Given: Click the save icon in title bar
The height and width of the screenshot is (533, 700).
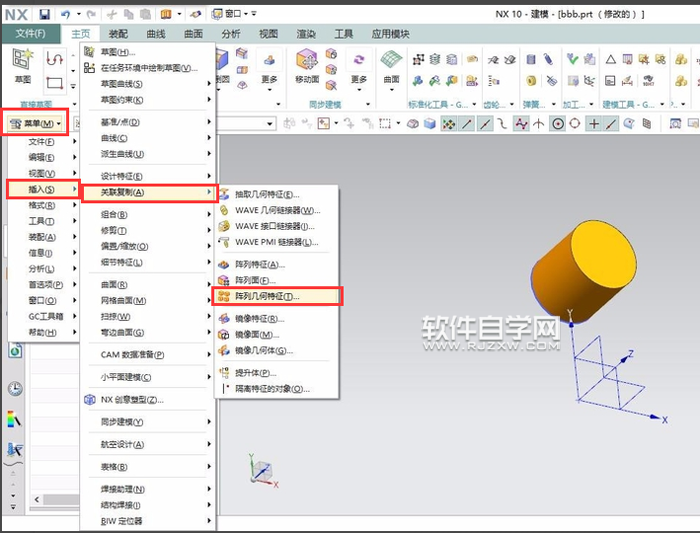Looking at the screenshot, I should coord(44,14).
